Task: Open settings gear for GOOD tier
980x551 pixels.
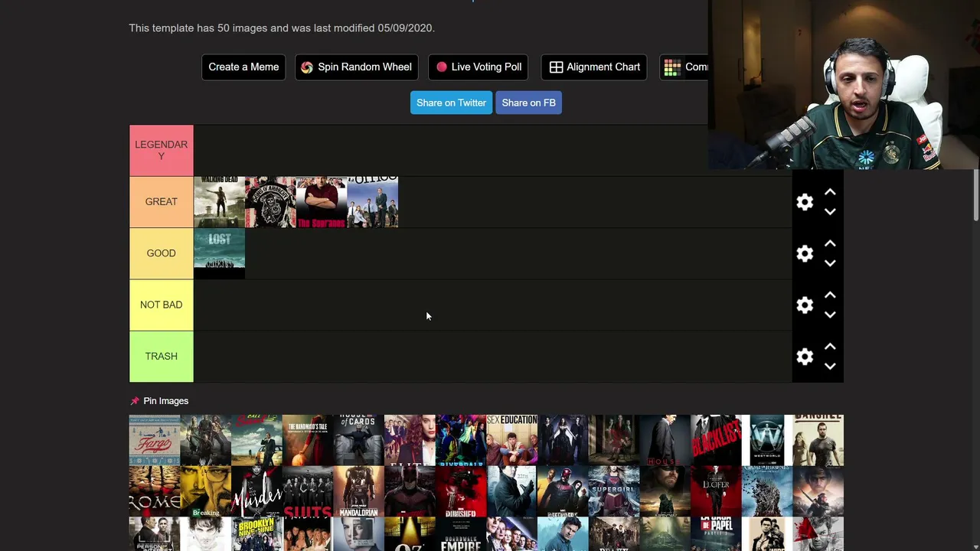Action: [x=805, y=253]
